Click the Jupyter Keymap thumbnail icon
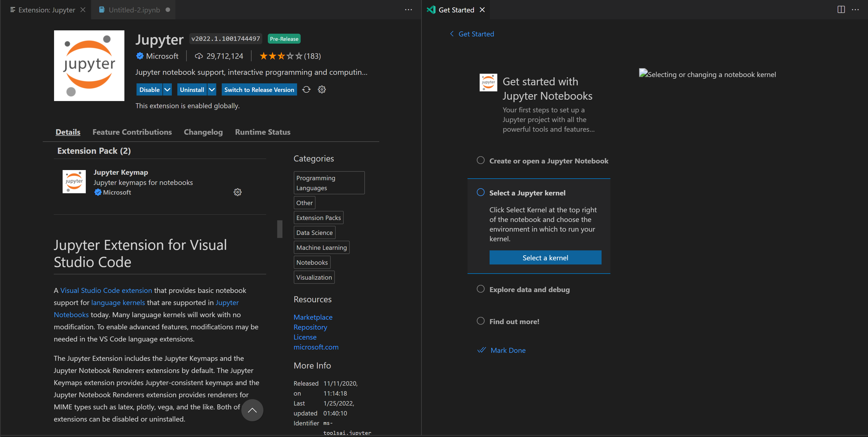This screenshot has height=437, width=868. pyautogui.click(x=74, y=181)
